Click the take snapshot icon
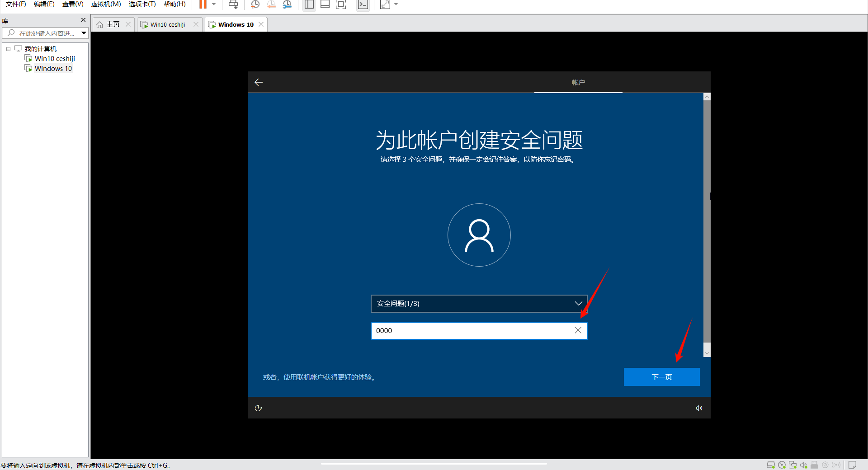 click(x=255, y=5)
